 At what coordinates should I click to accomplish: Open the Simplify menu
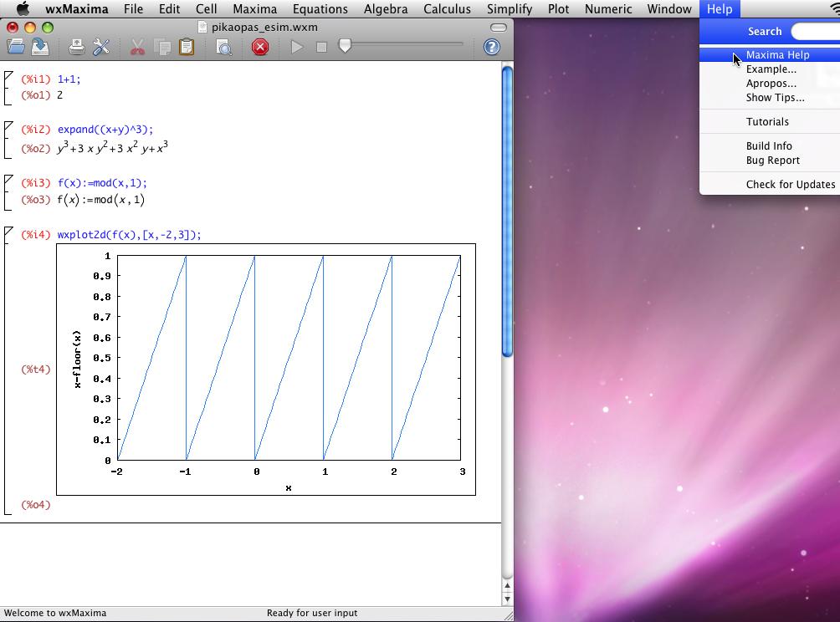[x=510, y=9]
